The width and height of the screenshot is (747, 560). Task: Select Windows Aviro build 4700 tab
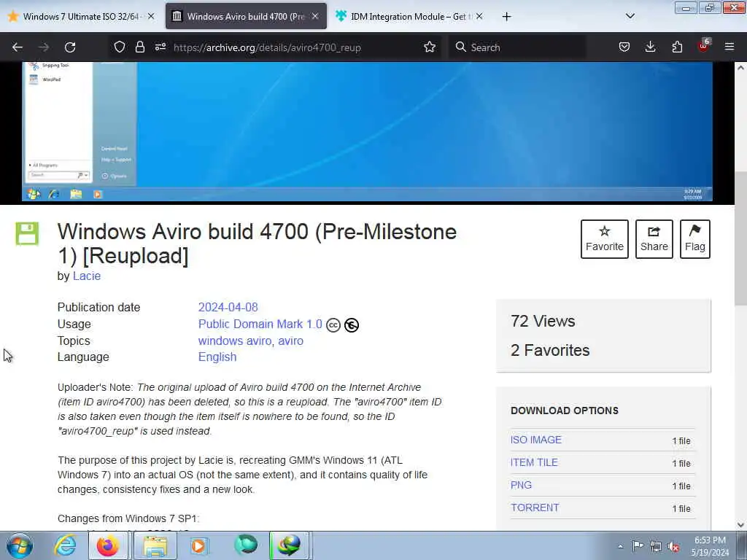tap(246, 16)
